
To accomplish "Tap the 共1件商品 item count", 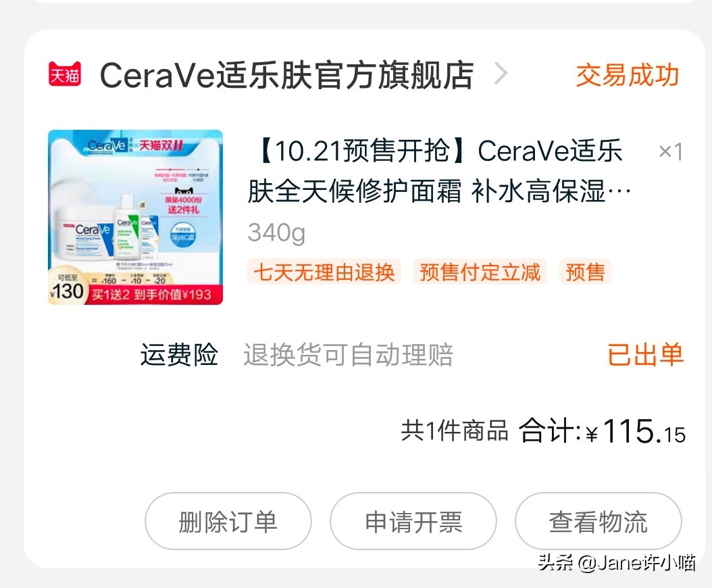I will point(454,431).
